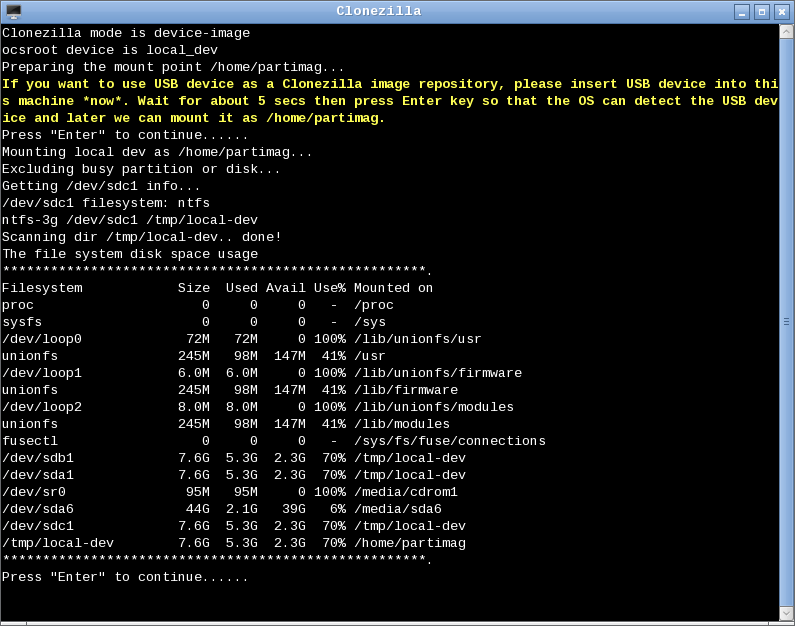This screenshot has width=795, height=626.
Task: Click the '/usr' mount path
Action: click(370, 356)
